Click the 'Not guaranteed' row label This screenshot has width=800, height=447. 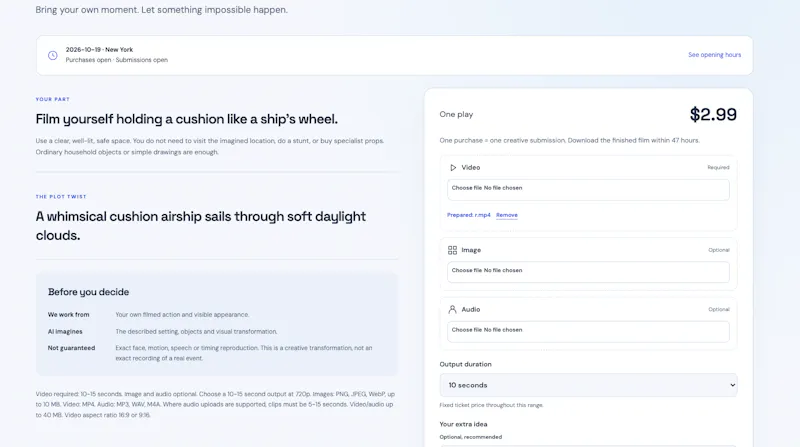click(71, 348)
